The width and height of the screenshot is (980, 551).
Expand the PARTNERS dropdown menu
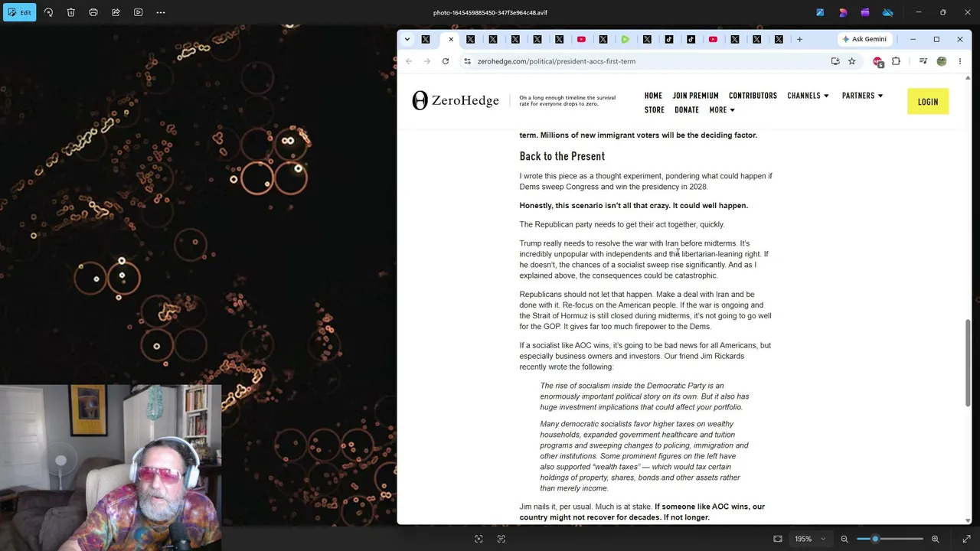point(862,96)
